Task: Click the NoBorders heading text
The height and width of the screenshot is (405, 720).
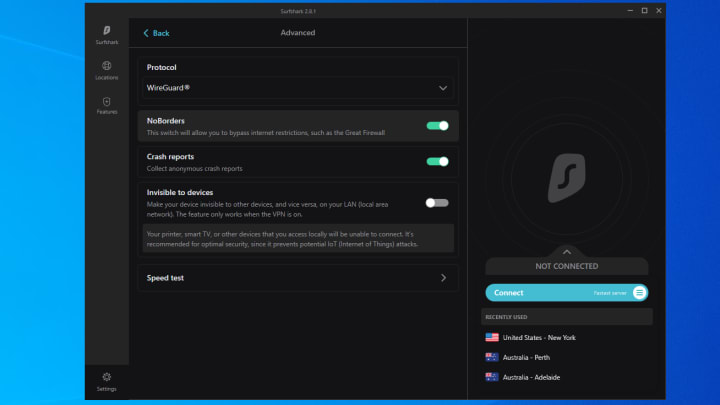Action: [165, 121]
